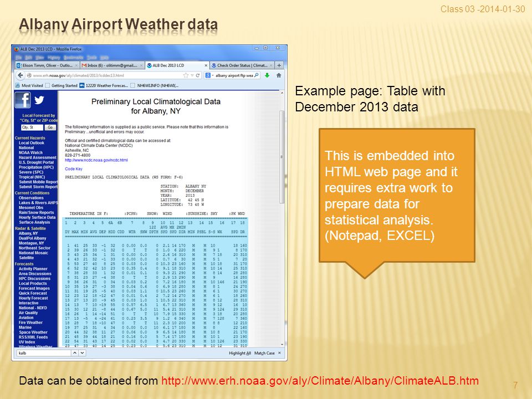Open the Fire Weather link
This screenshot has height=399, width=532.
tap(30, 323)
